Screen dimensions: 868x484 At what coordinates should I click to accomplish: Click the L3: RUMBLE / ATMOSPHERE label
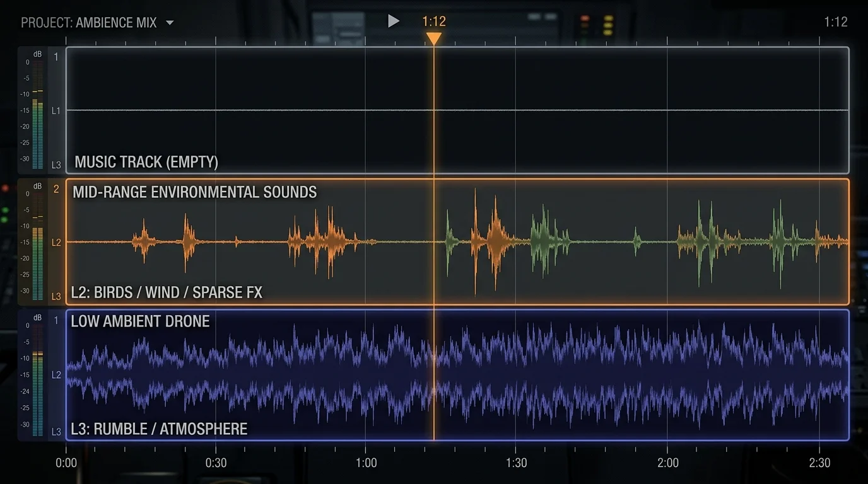pyautogui.click(x=159, y=429)
